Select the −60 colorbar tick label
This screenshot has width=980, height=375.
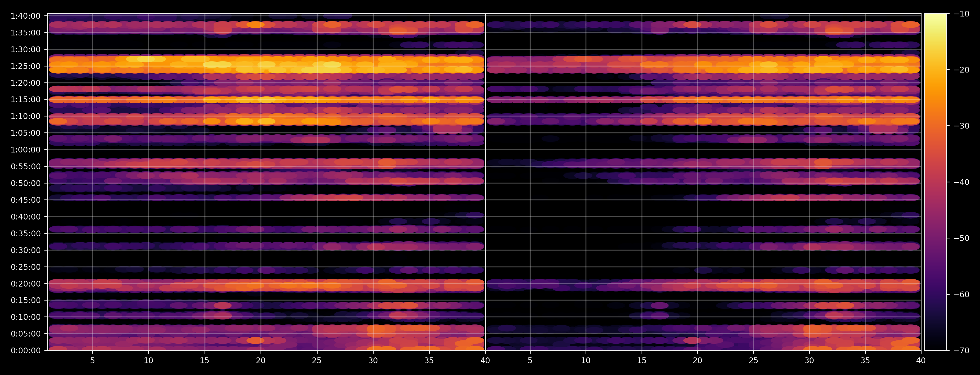click(x=961, y=294)
